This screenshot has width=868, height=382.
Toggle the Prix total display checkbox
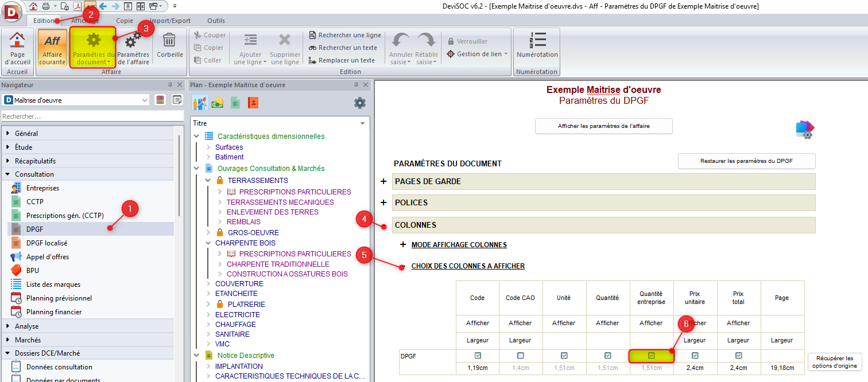tap(738, 356)
